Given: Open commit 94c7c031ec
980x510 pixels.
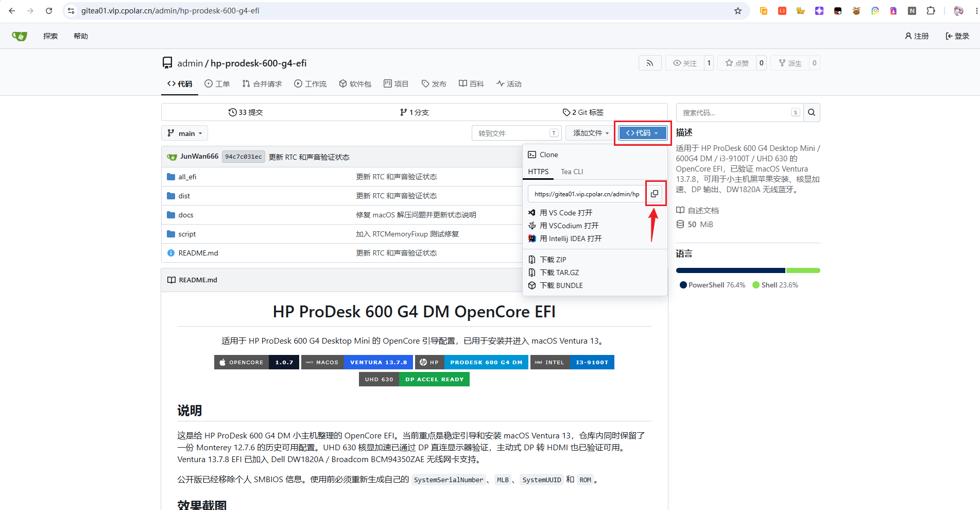Looking at the screenshot, I should (x=244, y=157).
